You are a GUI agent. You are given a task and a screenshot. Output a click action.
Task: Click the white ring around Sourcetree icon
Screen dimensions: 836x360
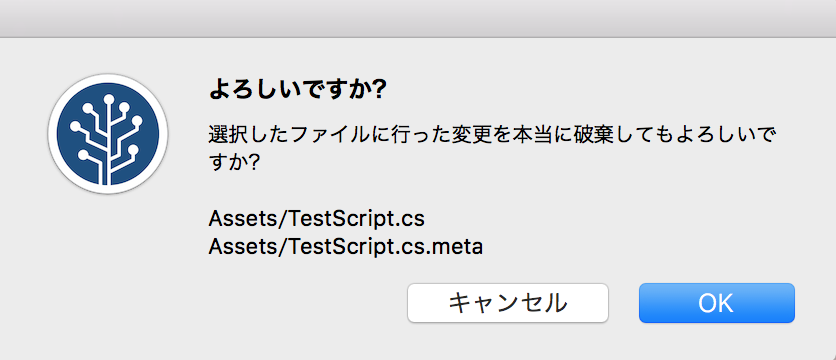click(108, 78)
